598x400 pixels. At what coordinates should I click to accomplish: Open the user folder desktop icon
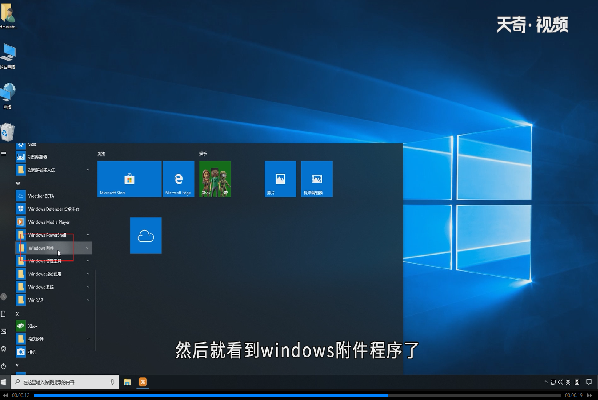8,15
